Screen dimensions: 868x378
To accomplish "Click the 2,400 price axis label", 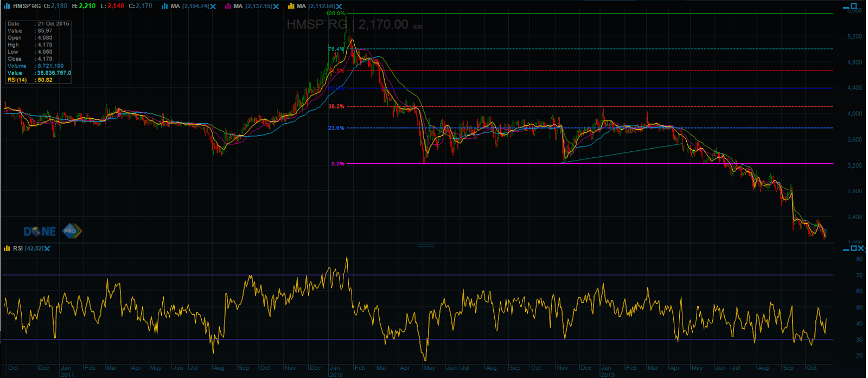I will 854,217.
